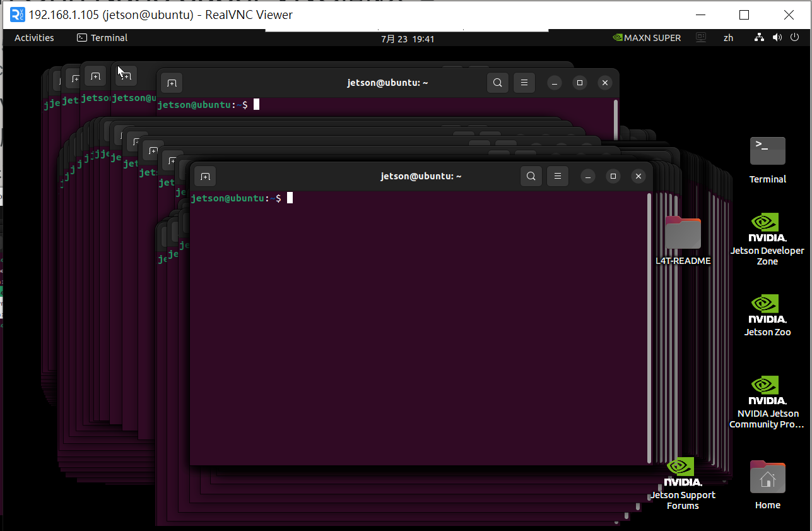
Task: Select the Home folder desktop icon
Action: pos(768,485)
